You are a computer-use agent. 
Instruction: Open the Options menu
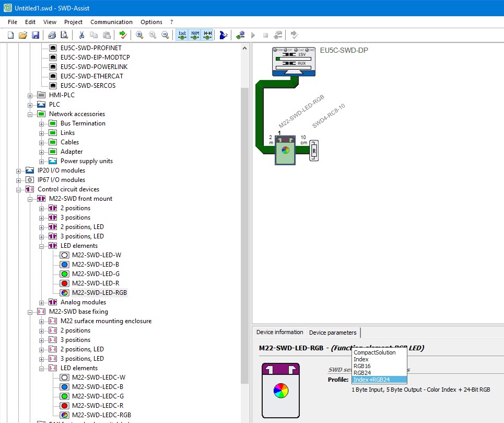point(151,22)
